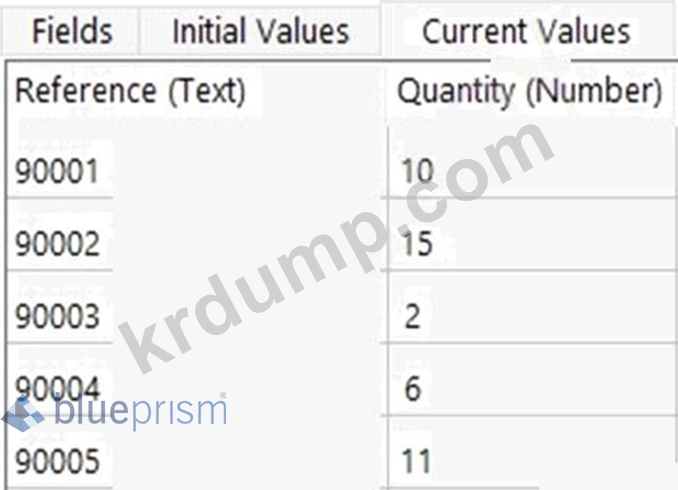
Task: Click the 90005 reference cell
Action: (x=58, y=461)
